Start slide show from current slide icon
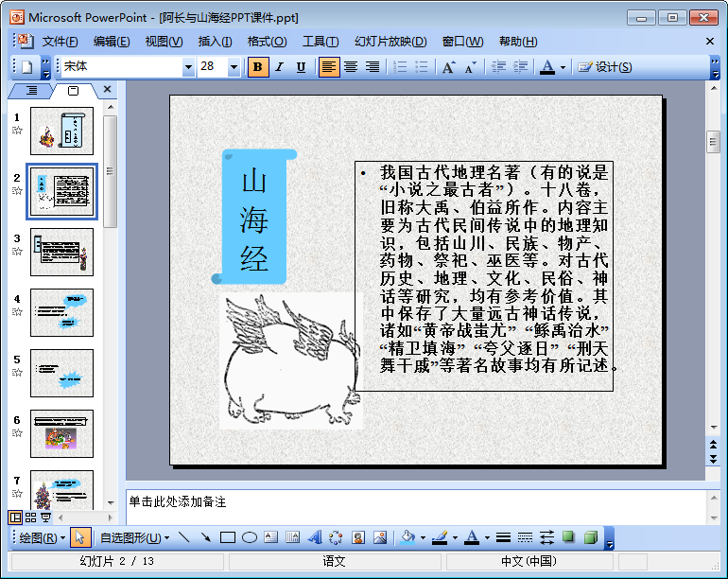Image resolution: width=728 pixels, height=579 pixels. [x=45, y=518]
